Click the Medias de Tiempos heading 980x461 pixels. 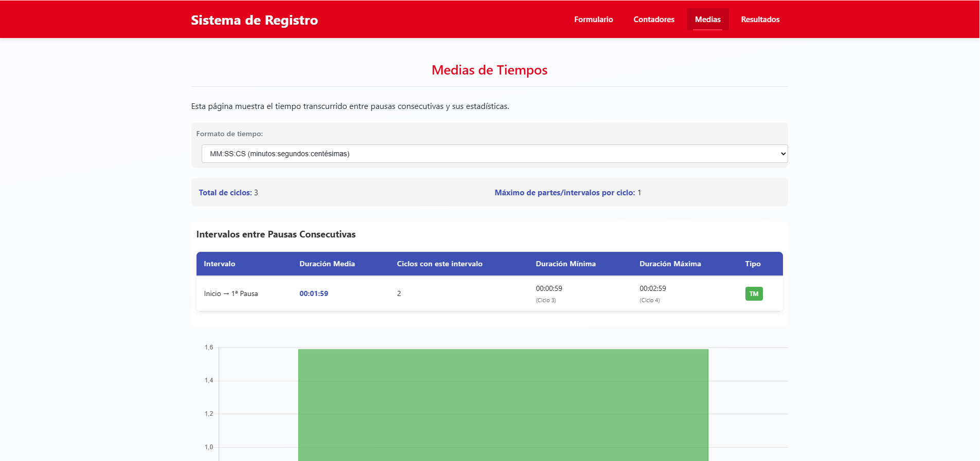click(489, 70)
